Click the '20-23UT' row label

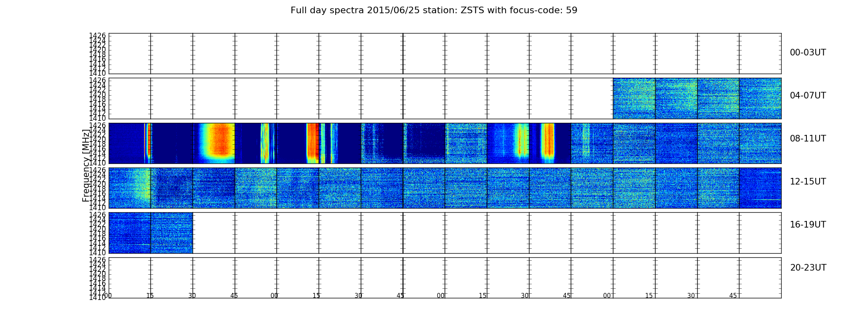click(808, 268)
